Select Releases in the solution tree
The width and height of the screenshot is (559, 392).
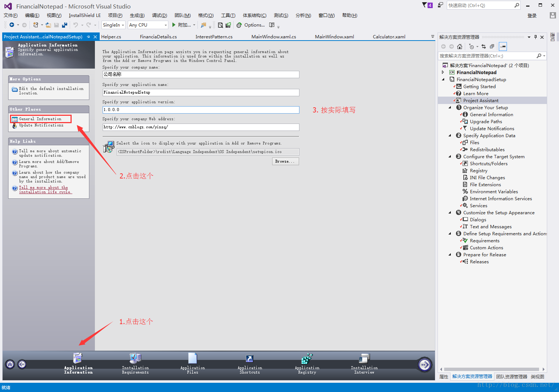tap(479, 261)
